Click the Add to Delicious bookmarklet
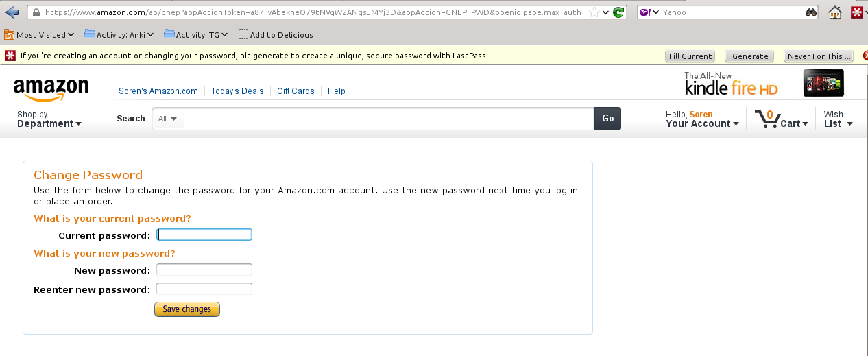Image resolution: width=868 pixels, height=356 pixels. (x=276, y=34)
